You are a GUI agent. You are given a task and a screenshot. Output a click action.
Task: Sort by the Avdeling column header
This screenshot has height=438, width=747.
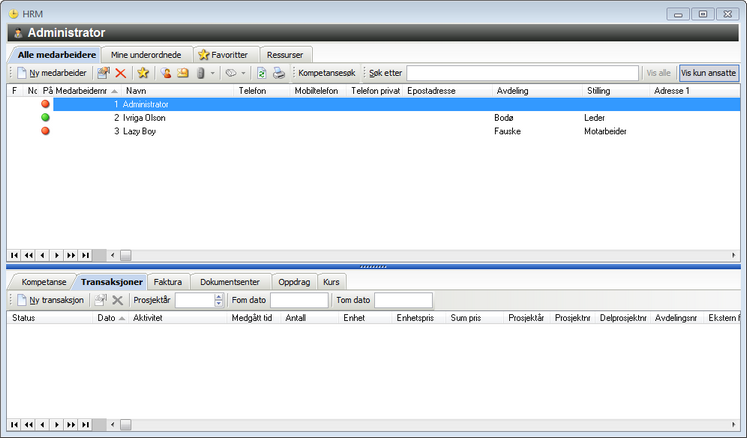tap(537, 91)
